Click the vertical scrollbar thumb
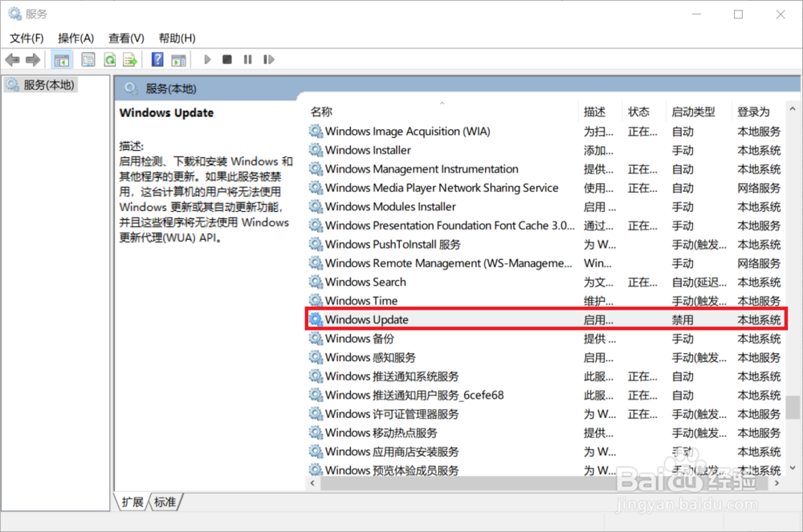This screenshot has width=803, height=532. coord(793,406)
